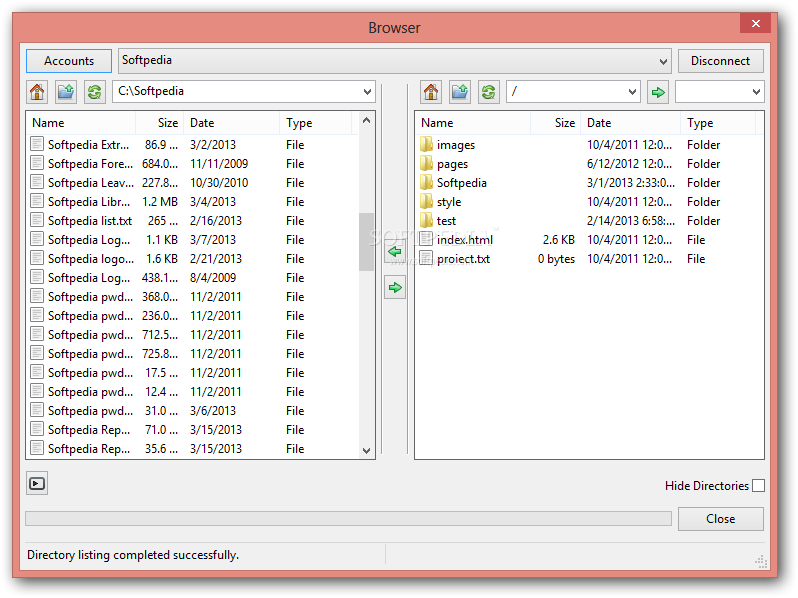Viewport: 798px width, 598px height.
Task: Select the Softpedia Rep... file sized 71.0
Action: (193, 430)
